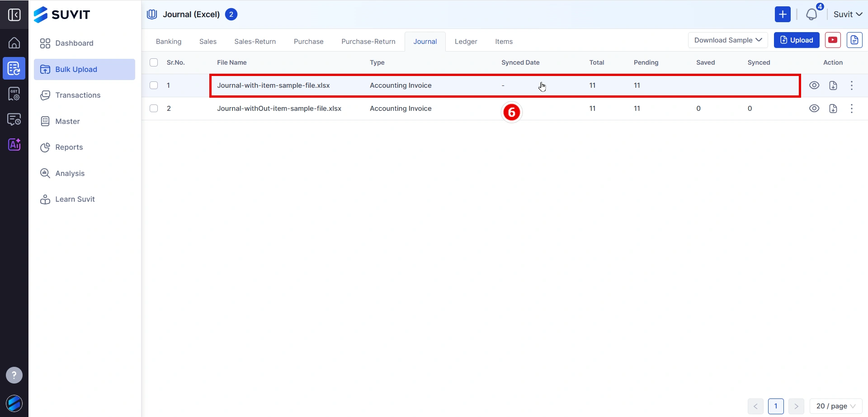Click the Suvit round logo at bottom
868x417 pixels.
coord(14,403)
